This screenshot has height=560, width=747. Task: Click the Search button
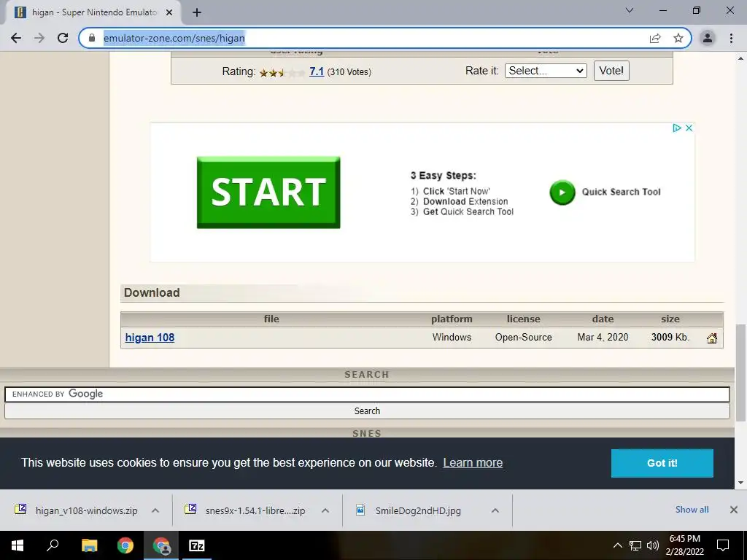[367, 411]
